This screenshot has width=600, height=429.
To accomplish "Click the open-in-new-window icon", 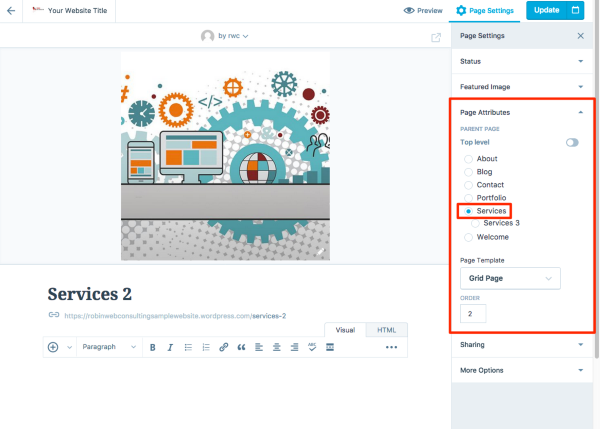I will pyautogui.click(x=436, y=37).
